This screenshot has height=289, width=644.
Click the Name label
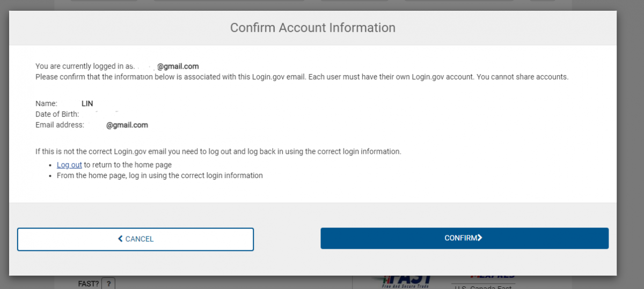click(46, 103)
